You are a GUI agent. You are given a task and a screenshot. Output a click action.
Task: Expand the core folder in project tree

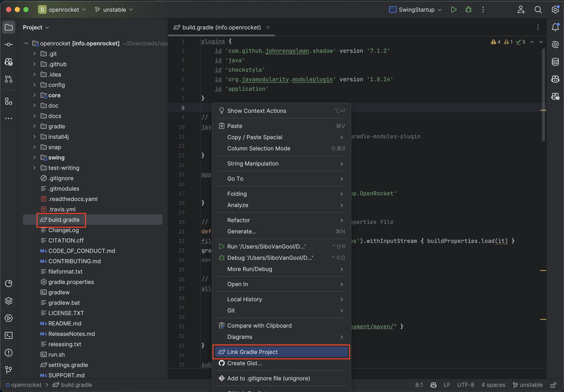(34, 95)
